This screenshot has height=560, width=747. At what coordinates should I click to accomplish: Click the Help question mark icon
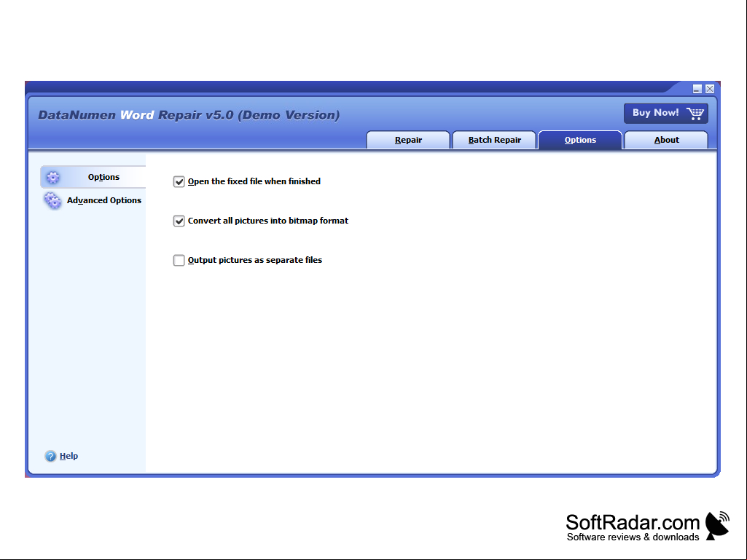[50, 456]
